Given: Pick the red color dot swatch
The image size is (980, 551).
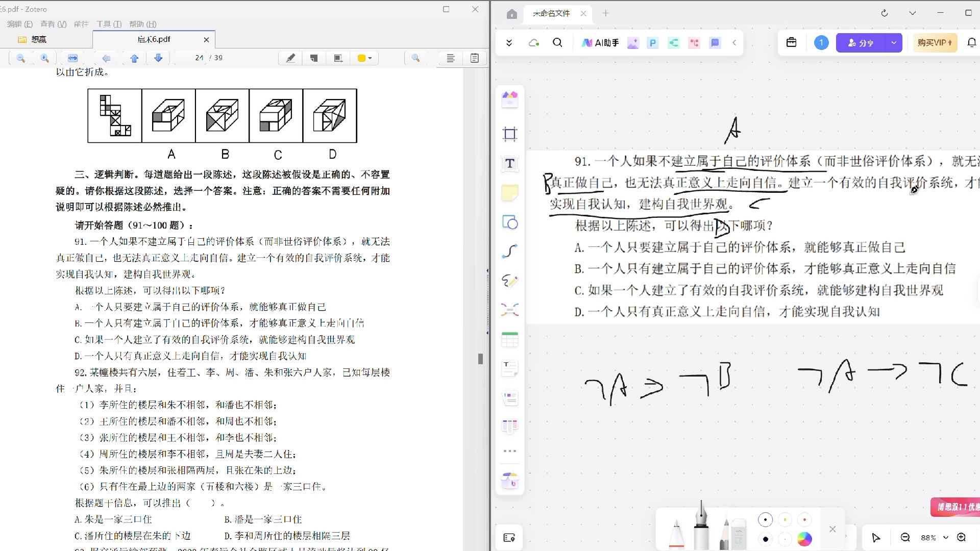Looking at the screenshot, I should pyautogui.click(x=805, y=520).
